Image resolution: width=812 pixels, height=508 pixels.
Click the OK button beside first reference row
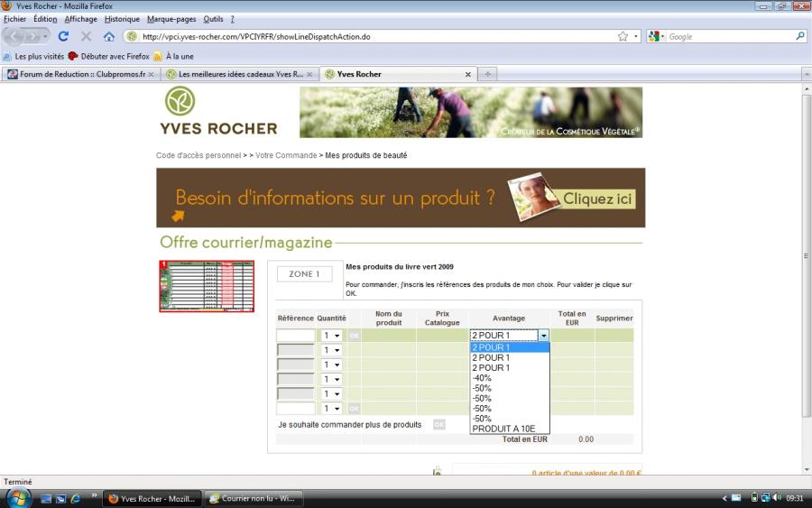354,336
